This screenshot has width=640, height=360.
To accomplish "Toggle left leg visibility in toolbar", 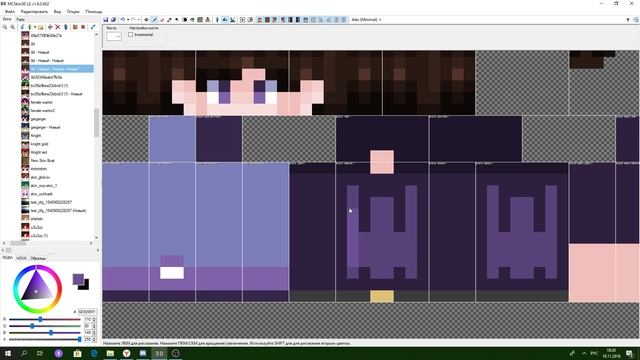I will 290,20.
